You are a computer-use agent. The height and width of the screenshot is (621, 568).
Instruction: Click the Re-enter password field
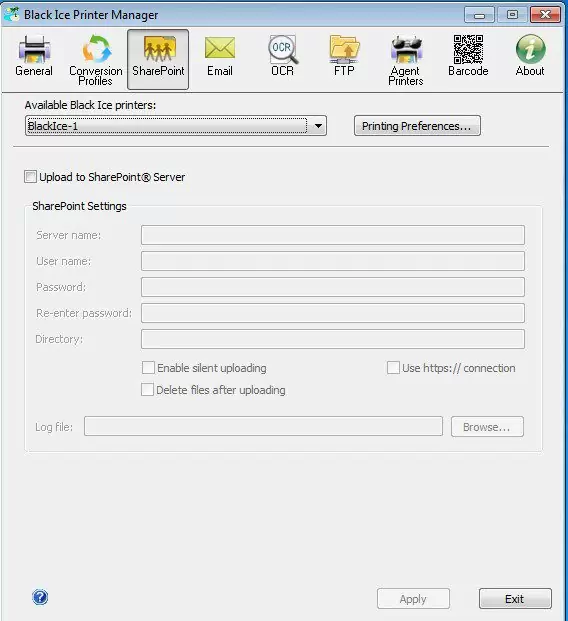tap(333, 313)
